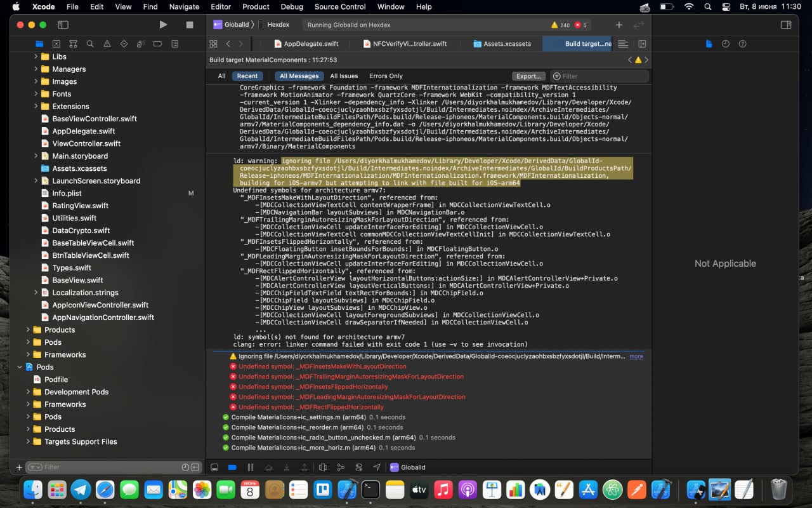This screenshot has height=508, width=812.
Task: Open Debug View Hierarchy icon
Action: coord(323,467)
